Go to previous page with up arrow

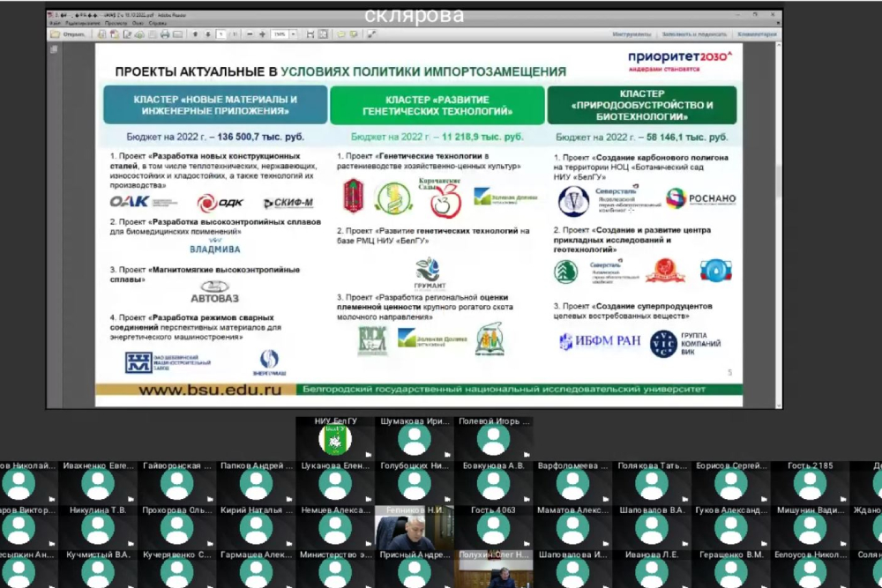pos(196,34)
